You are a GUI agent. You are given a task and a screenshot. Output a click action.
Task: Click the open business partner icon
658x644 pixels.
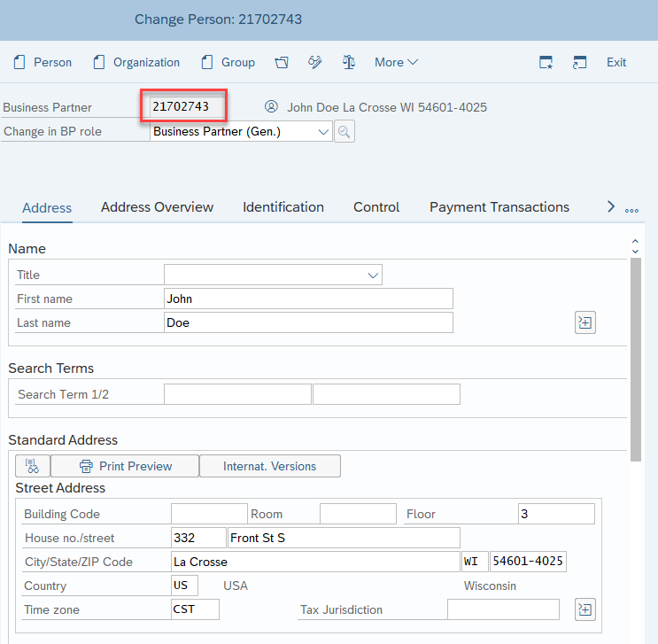point(282,62)
